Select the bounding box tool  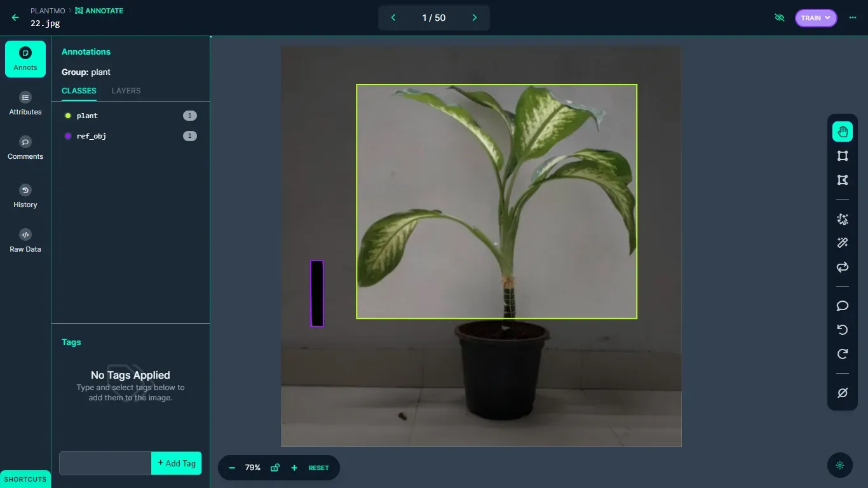pos(842,156)
